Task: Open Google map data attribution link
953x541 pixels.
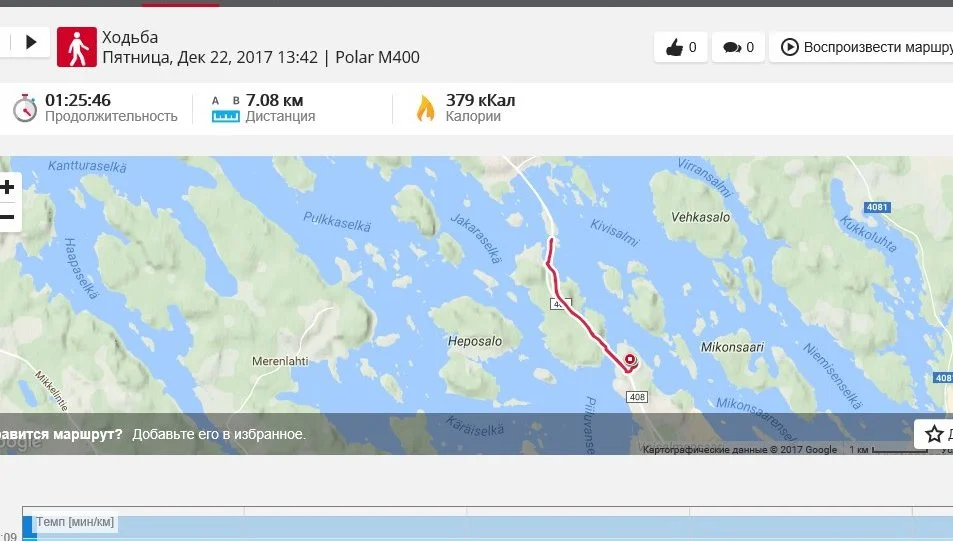Action: (740, 449)
